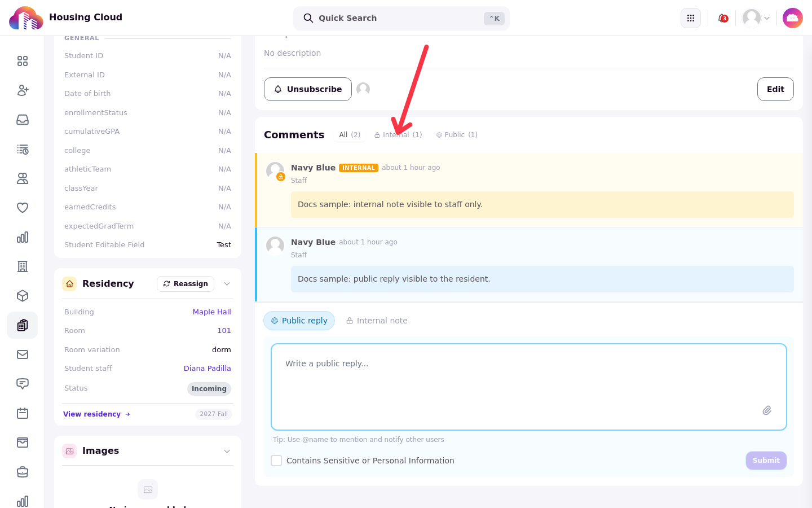Select the active clipboard sidebar icon
The image size is (812, 508).
pyautogui.click(x=23, y=325)
